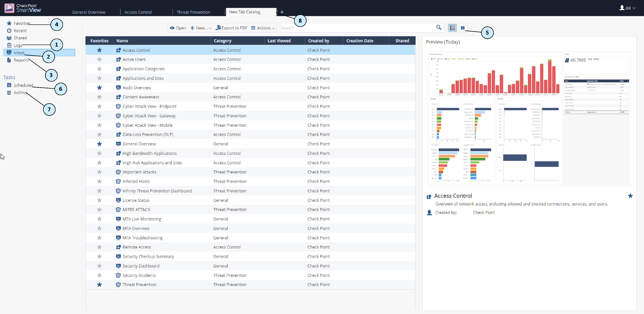
Task: Switch to the Threat Prevention tab
Action: tap(193, 12)
